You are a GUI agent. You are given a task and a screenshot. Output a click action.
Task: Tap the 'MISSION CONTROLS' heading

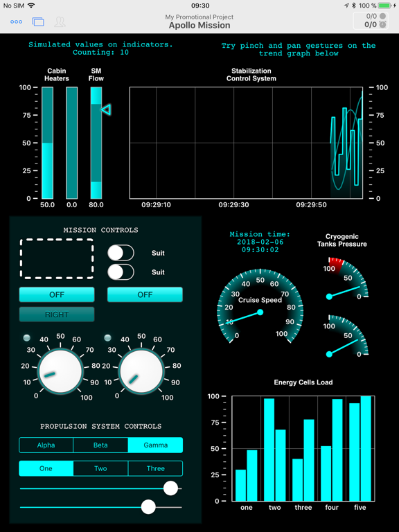tap(100, 230)
